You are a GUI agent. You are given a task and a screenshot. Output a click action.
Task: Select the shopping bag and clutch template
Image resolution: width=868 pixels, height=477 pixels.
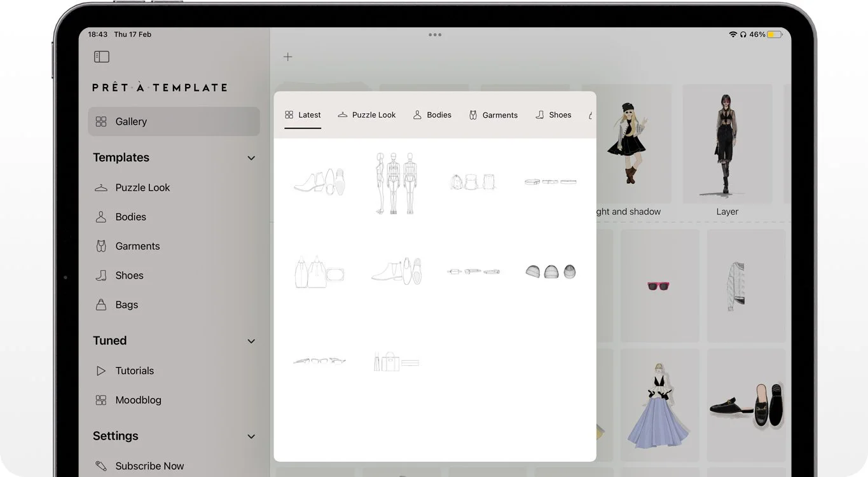click(x=396, y=361)
